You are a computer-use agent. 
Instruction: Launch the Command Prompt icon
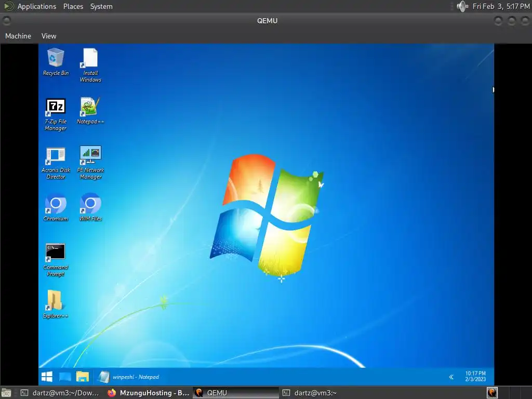(56, 260)
